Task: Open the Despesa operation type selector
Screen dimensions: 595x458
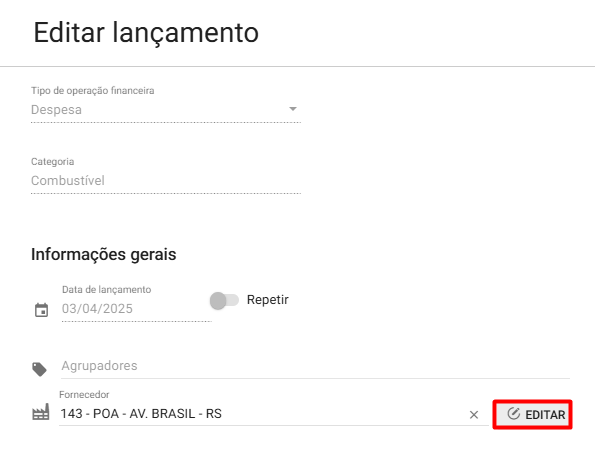Action: point(166,110)
